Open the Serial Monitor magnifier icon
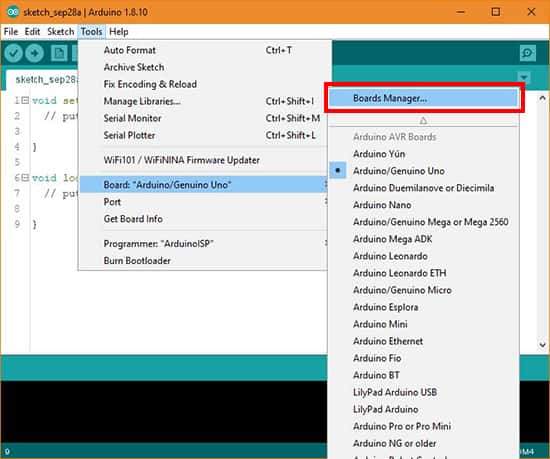The width and height of the screenshot is (550, 459). (528, 53)
